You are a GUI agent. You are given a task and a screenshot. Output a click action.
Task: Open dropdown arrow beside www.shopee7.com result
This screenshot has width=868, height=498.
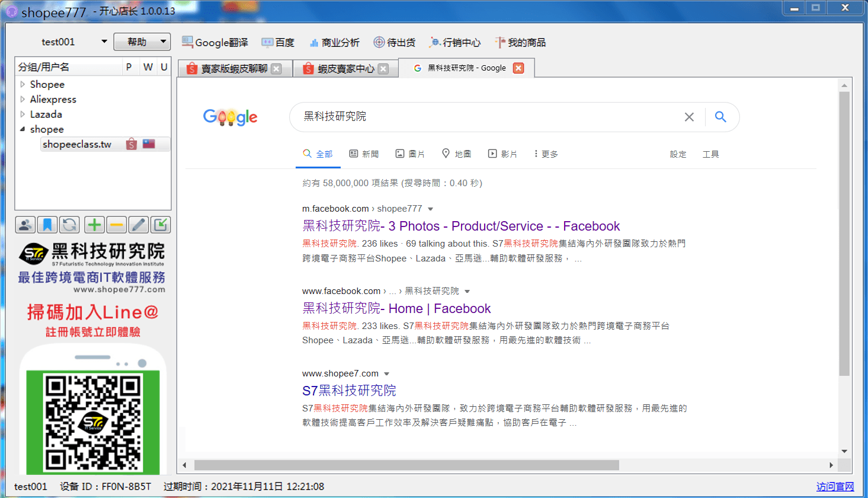[387, 373]
